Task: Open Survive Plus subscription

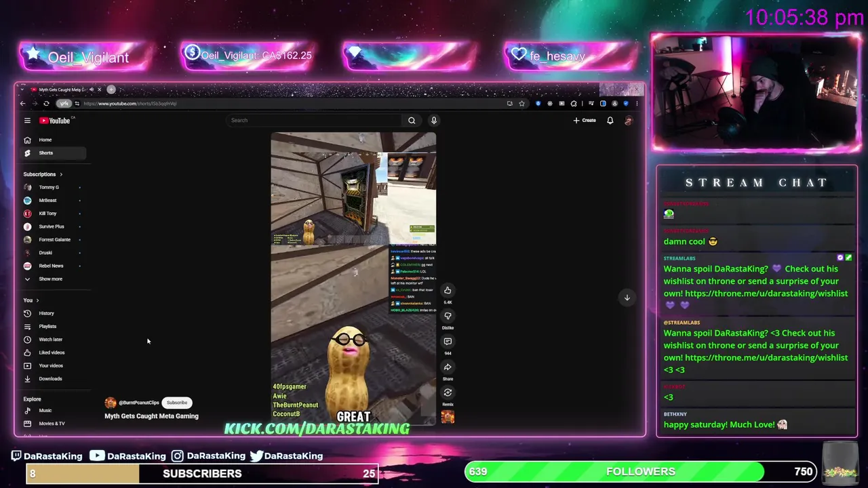Action: [53, 226]
